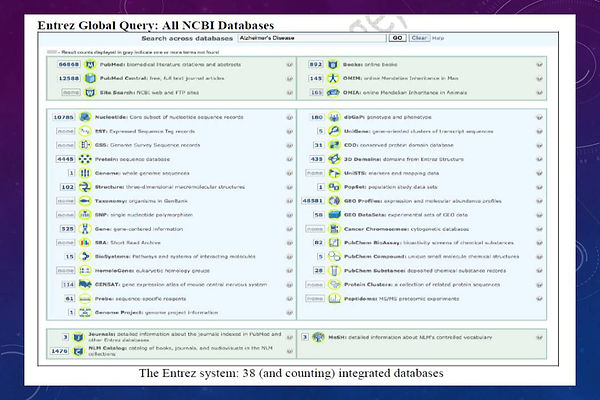The height and width of the screenshot is (400, 600).
Task: Click the 892 Books result count
Action: [316, 64]
